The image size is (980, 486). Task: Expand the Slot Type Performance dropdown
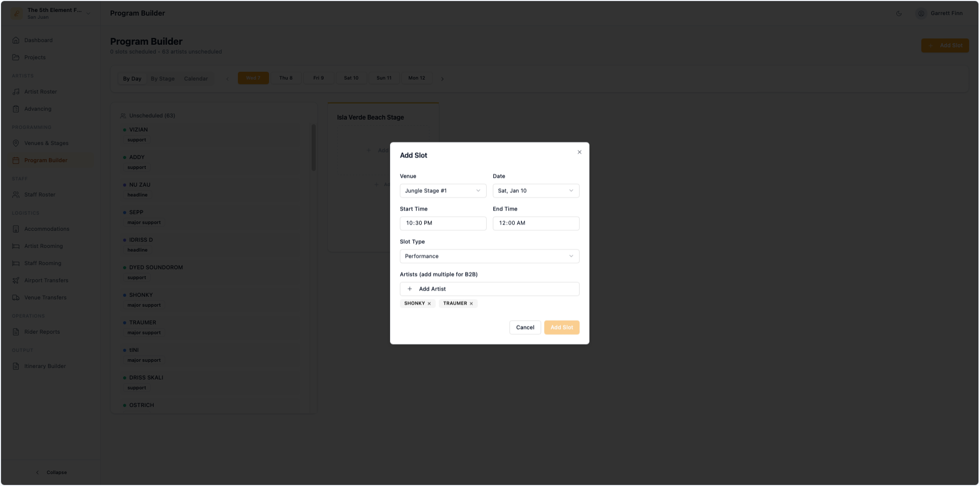click(x=489, y=256)
